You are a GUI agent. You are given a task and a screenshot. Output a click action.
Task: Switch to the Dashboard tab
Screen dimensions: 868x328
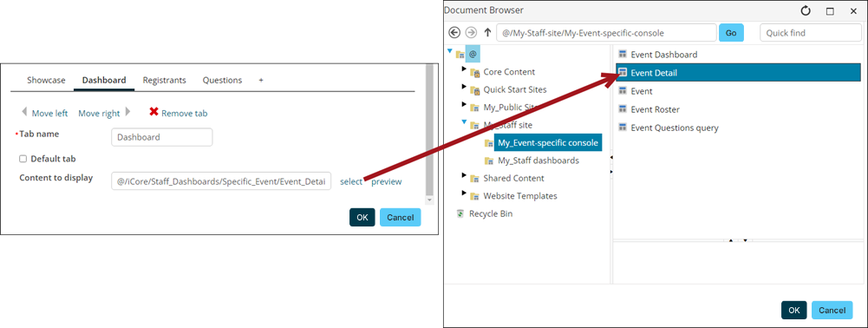(x=104, y=81)
